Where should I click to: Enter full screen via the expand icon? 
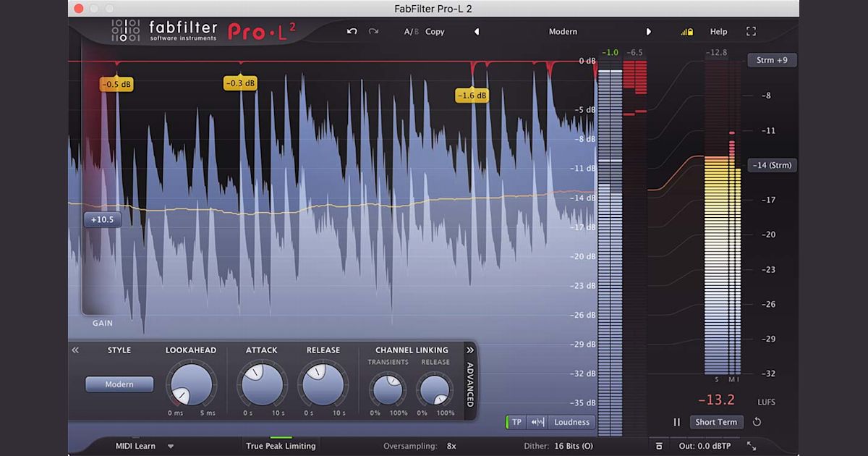coord(750,31)
